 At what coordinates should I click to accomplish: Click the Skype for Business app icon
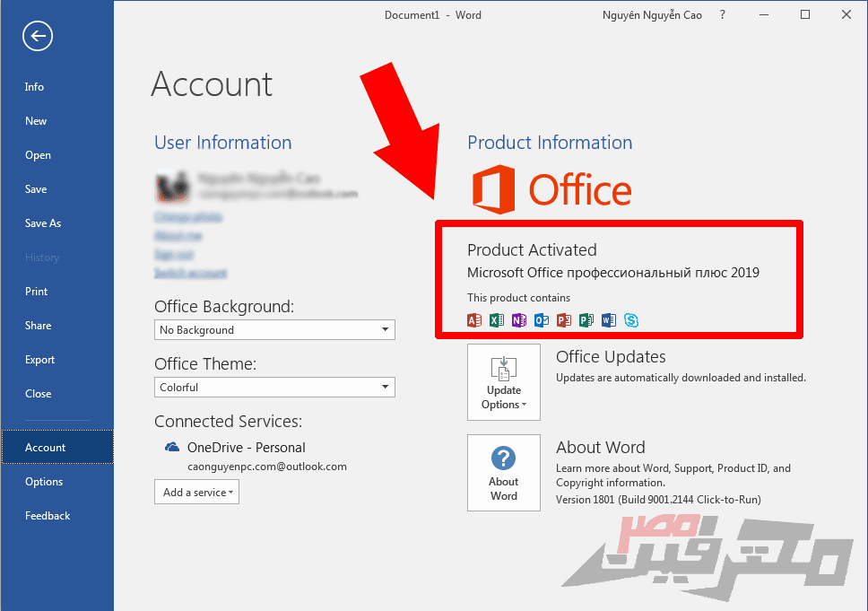point(631,320)
